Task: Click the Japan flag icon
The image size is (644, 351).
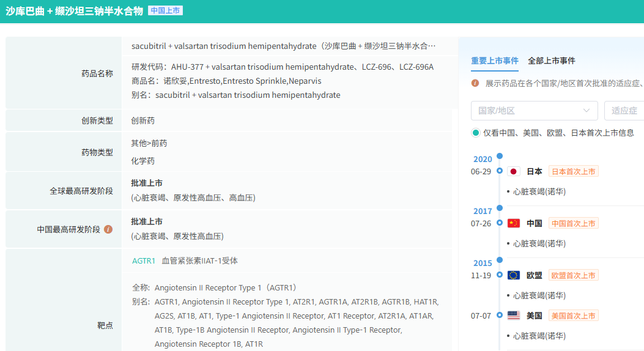Action: 514,172
